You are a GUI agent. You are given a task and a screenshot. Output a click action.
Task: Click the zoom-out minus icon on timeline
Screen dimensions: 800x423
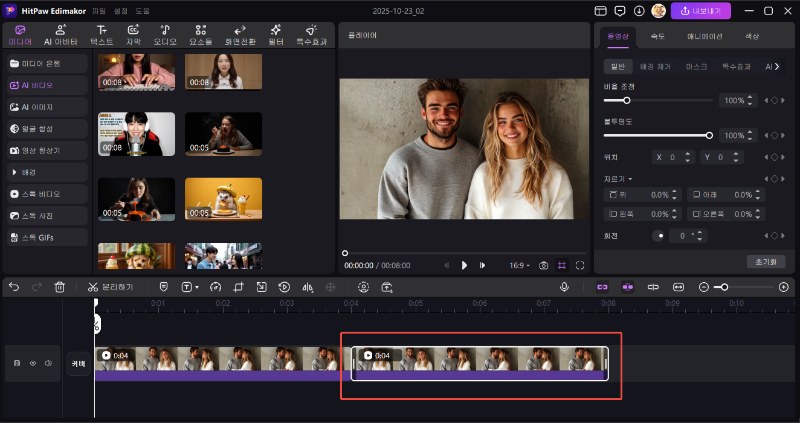click(x=703, y=287)
